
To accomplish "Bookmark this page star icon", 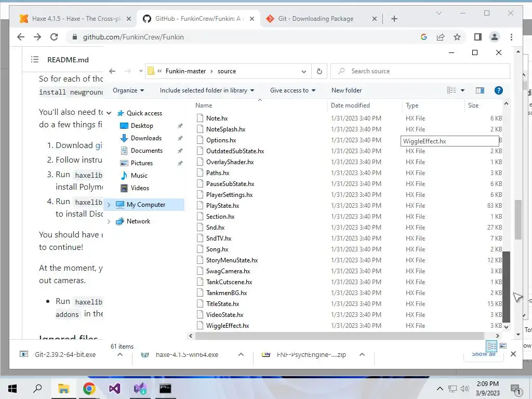I will 457,37.
